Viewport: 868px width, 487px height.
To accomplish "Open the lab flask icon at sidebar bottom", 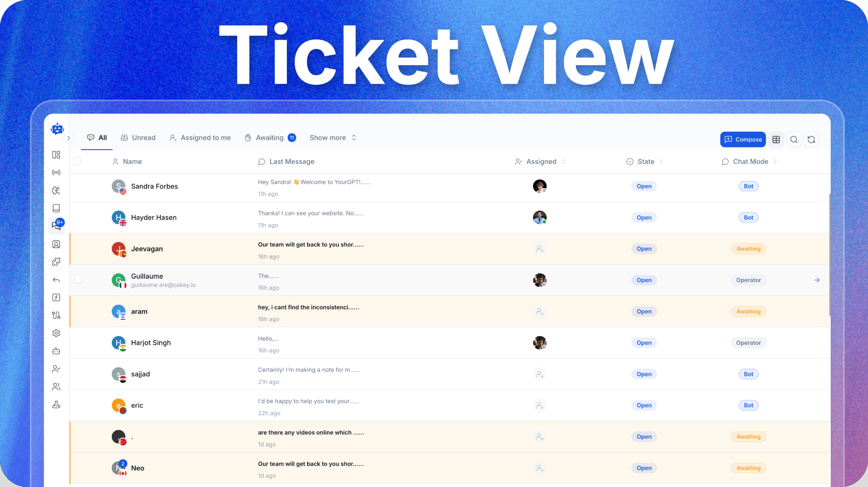I will pos(56,404).
